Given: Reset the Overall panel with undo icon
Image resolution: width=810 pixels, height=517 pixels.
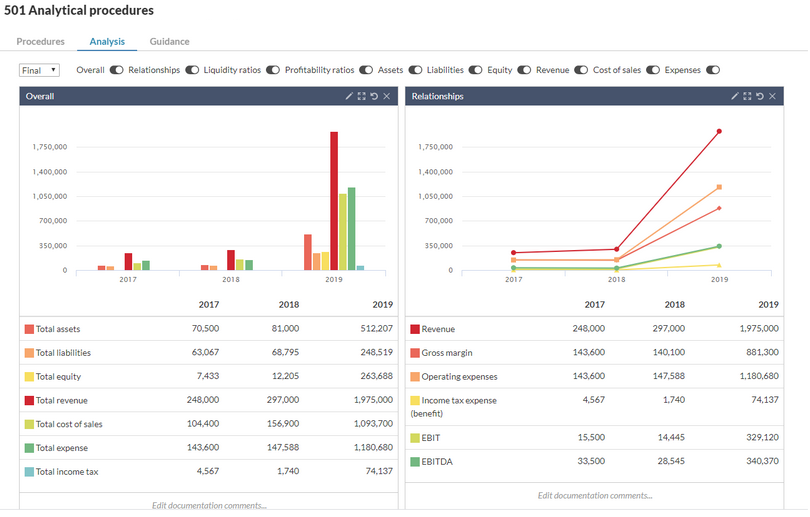Looking at the screenshot, I should click(374, 97).
